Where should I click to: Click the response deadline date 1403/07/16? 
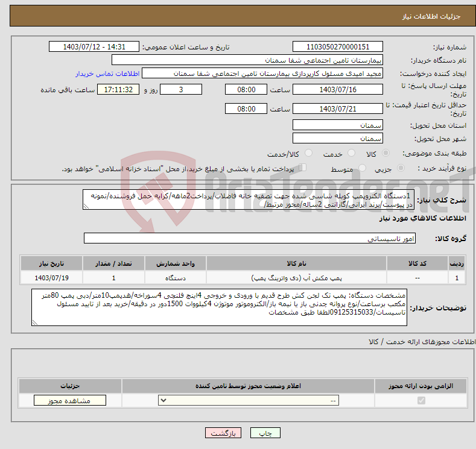tap(338, 89)
